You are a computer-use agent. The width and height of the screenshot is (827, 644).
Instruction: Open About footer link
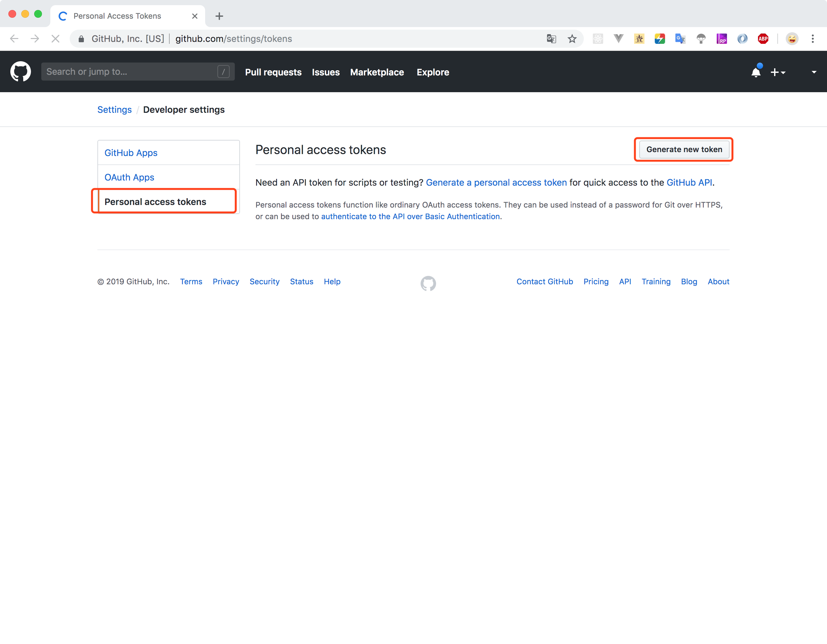coord(718,281)
